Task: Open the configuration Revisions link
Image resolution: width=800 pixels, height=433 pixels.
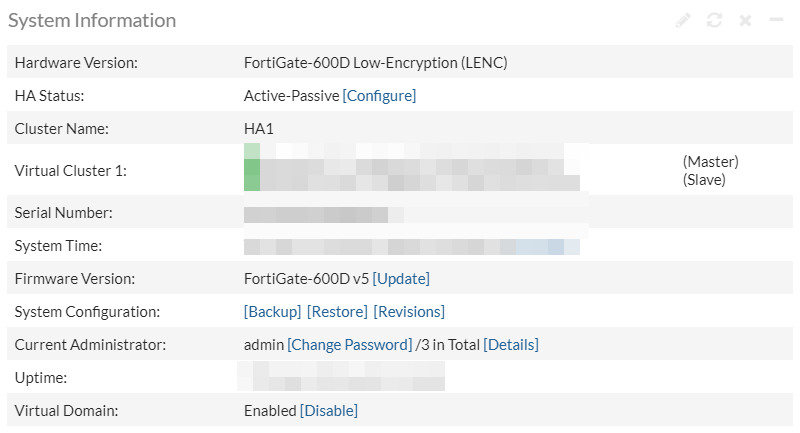Action: (x=409, y=311)
